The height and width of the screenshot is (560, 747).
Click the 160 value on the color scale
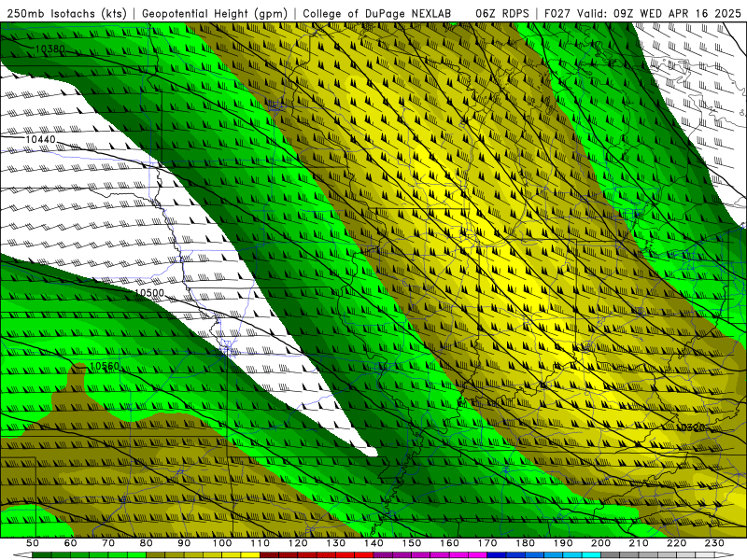tap(449, 543)
